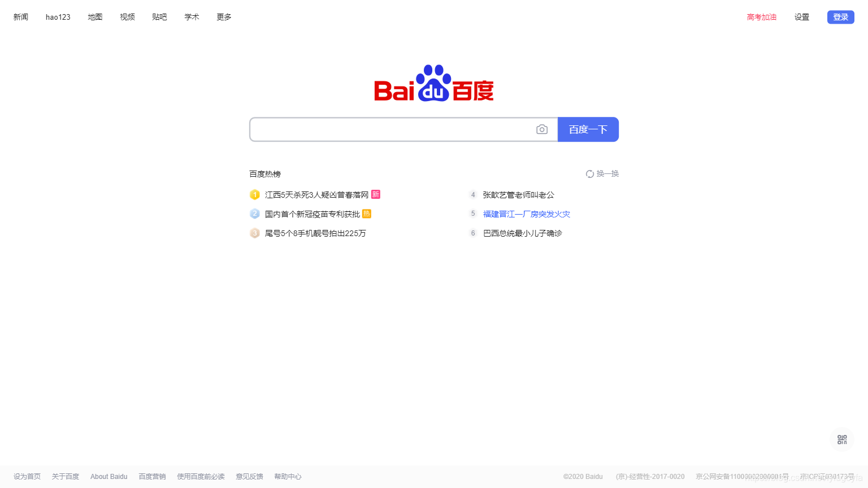Open 地图 in top navigation

pos(95,17)
